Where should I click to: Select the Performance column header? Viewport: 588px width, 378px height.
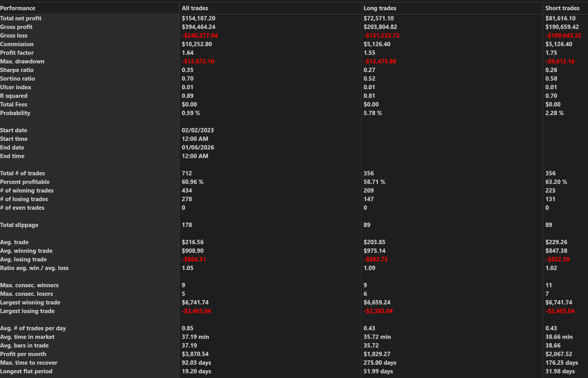[18, 8]
